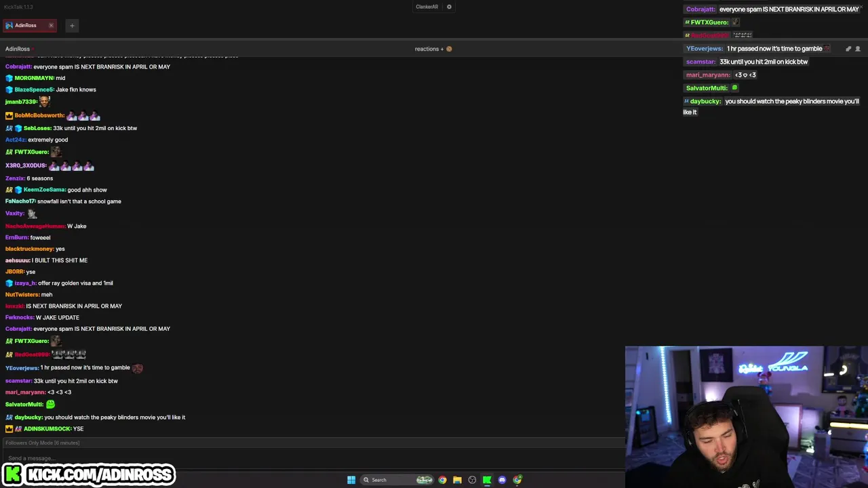This screenshot has height=488, width=868.
Task: Open Zenzix's user profile
Action: (15, 178)
